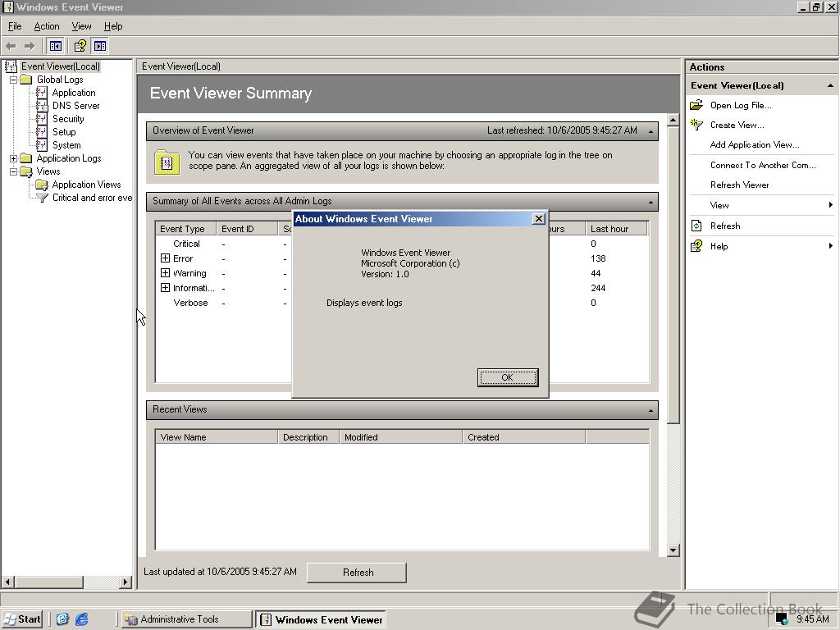Click the Modified column header in Recent Views
The height and width of the screenshot is (630, 840).
click(x=400, y=437)
